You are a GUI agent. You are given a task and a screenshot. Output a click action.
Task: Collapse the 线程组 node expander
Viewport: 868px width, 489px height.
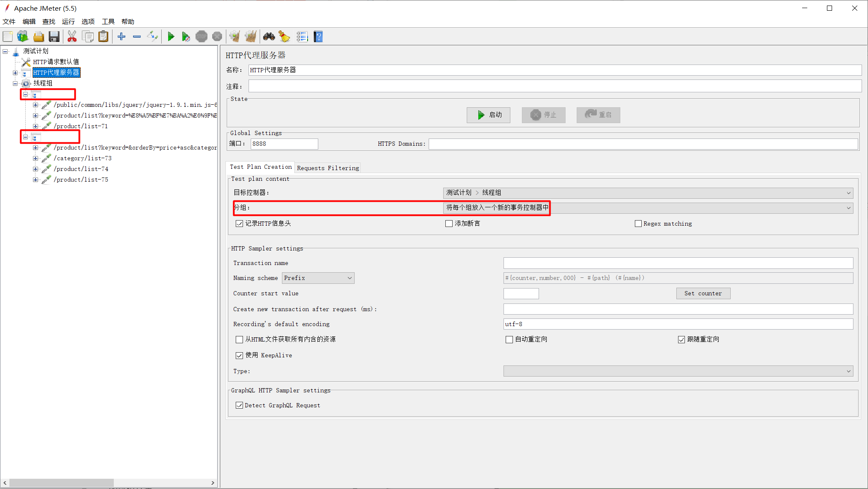[x=15, y=83]
